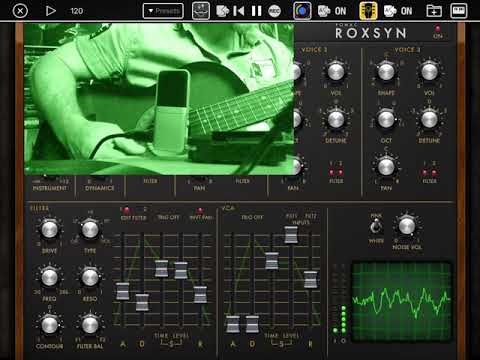Click the filter FREQ knob
The height and width of the screenshot is (360, 480).
tap(49, 277)
